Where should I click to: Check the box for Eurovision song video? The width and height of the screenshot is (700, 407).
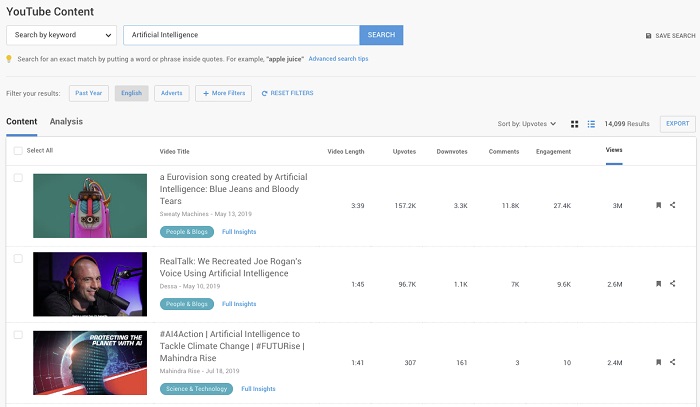tap(18, 178)
